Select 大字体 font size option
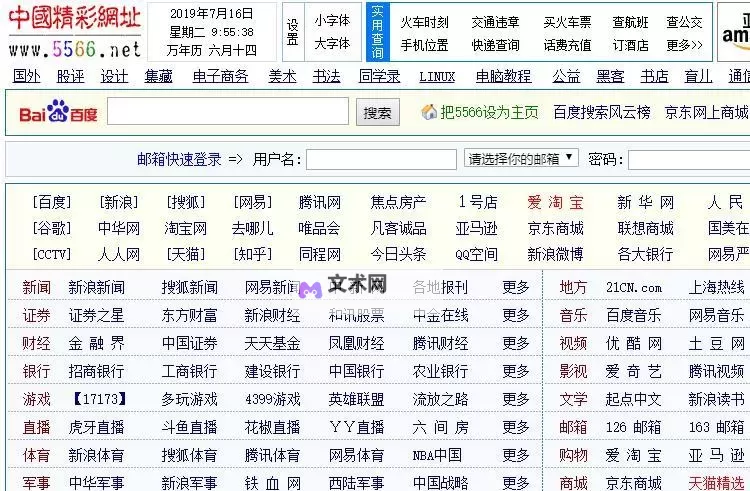The width and height of the screenshot is (750, 491). 332,44
